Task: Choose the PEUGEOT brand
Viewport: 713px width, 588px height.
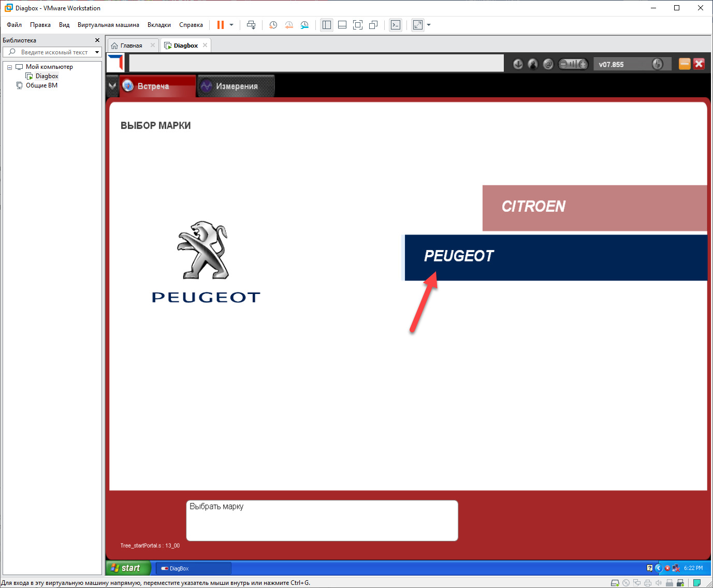Action: pyautogui.click(x=556, y=257)
